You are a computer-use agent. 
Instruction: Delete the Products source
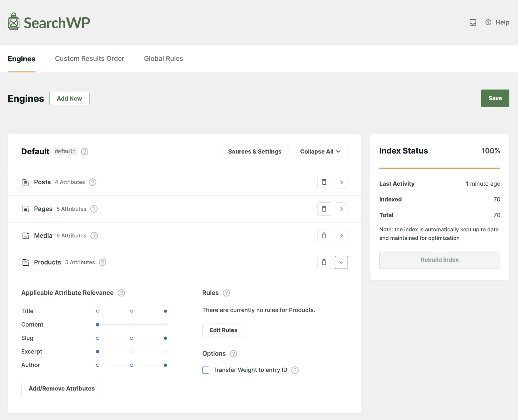[324, 262]
